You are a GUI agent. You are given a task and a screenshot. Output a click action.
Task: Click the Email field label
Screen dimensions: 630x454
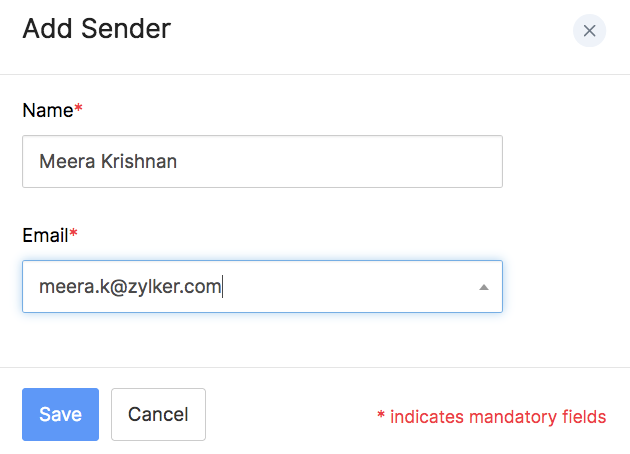click(46, 236)
